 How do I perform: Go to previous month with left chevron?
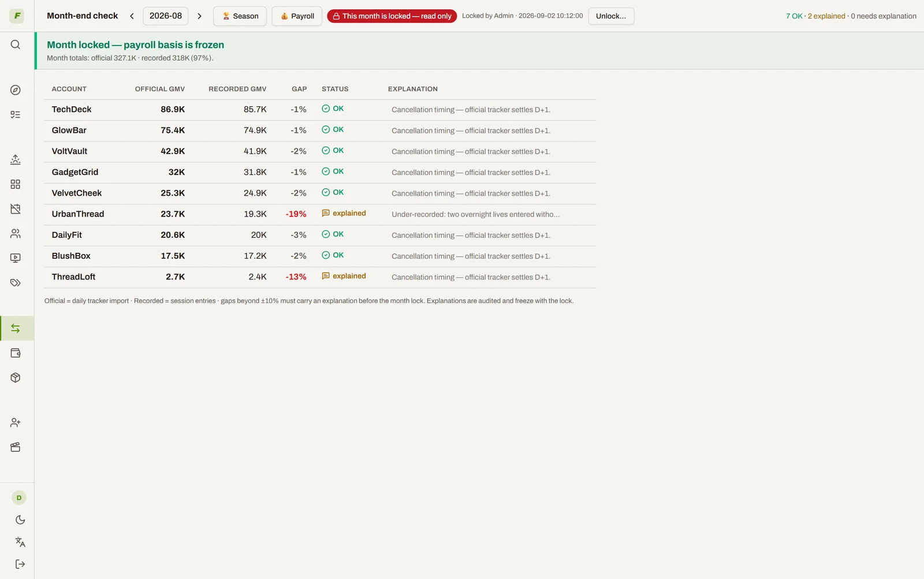tap(132, 16)
